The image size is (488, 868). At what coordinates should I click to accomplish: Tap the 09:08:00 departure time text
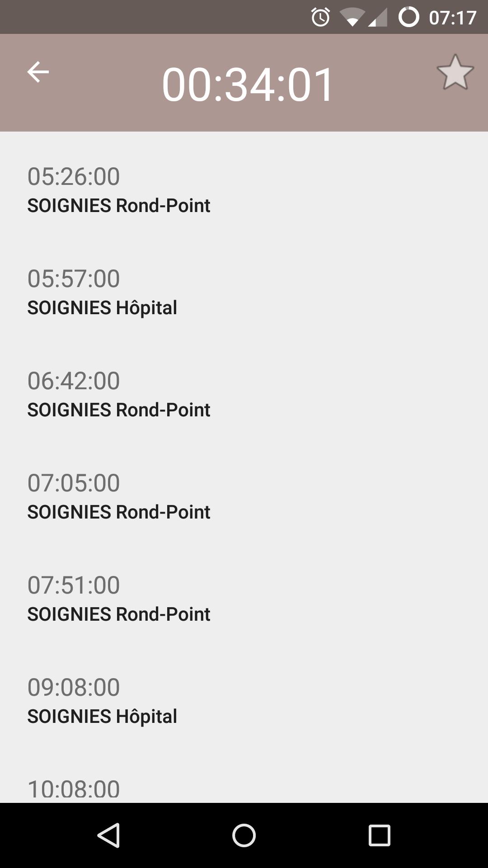74,687
